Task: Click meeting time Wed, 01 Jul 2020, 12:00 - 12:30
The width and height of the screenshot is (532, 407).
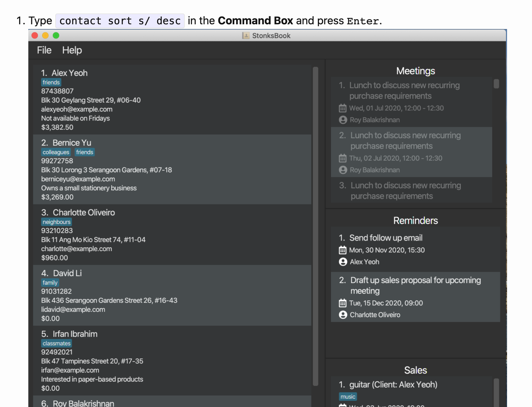Action: coord(396,108)
